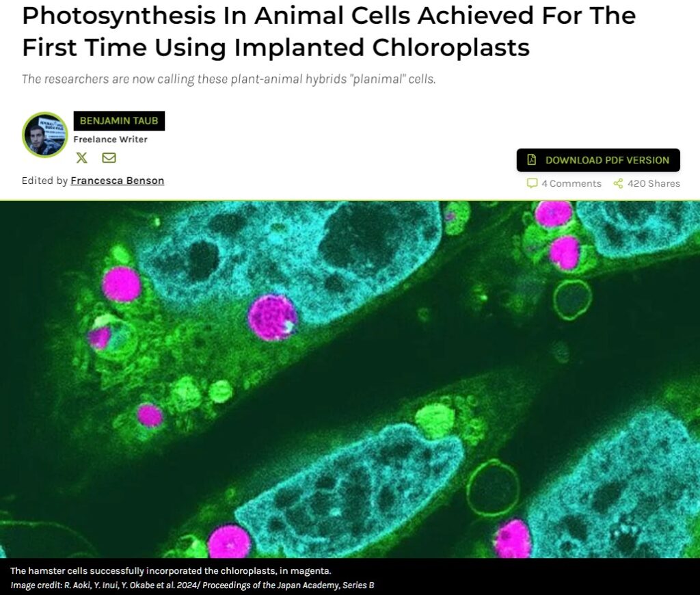Click the comments speech bubble icon
The height and width of the screenshot is (595, 700).
click(x=532, y=183)
